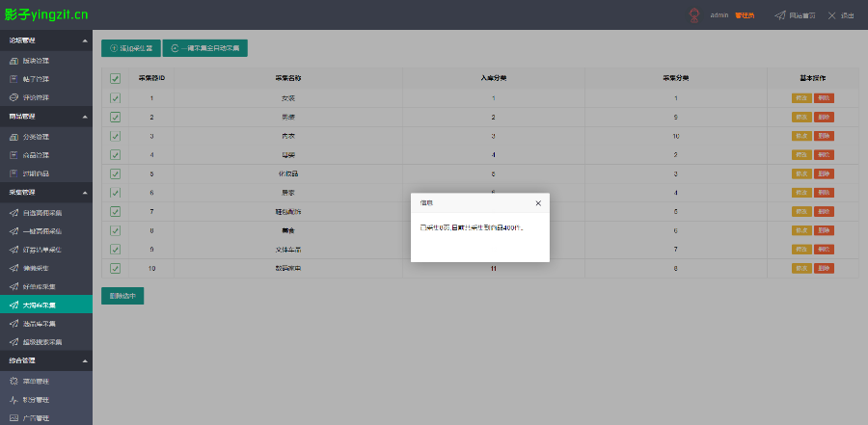This screenshot has width=868, height=425.
Task: Uncheck the checkbox for collector ID 1
Action: pyautogui.click(x=115, y=98)
